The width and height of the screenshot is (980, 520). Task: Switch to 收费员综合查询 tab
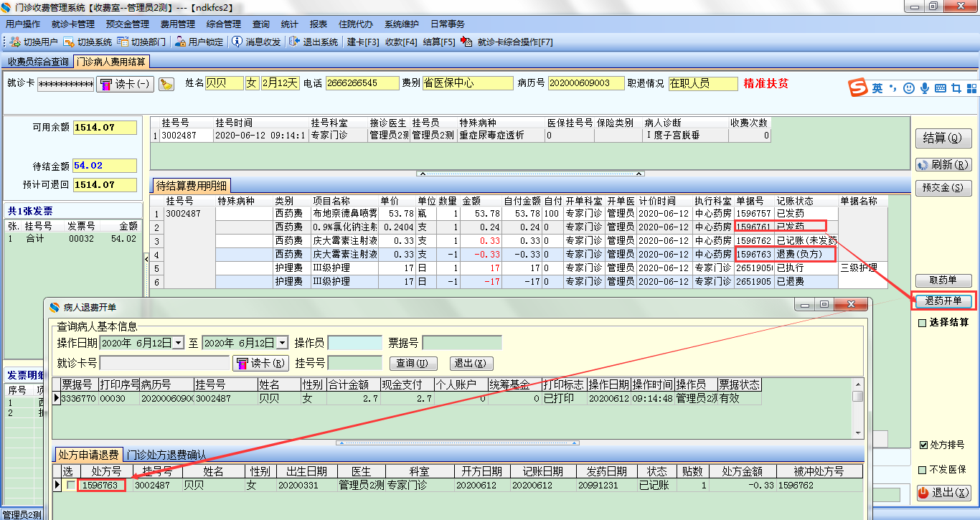click(x=38, y=62)
